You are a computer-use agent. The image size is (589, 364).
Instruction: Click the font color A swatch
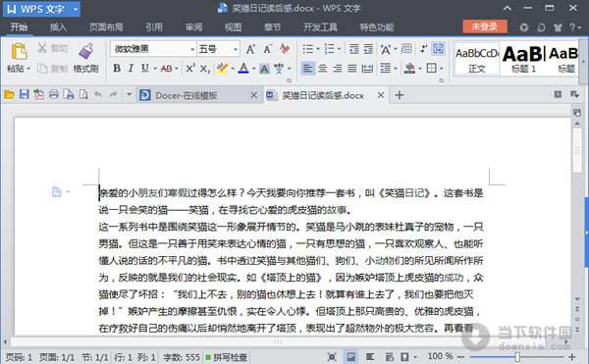pyautogui.click(x=243, y=69)
